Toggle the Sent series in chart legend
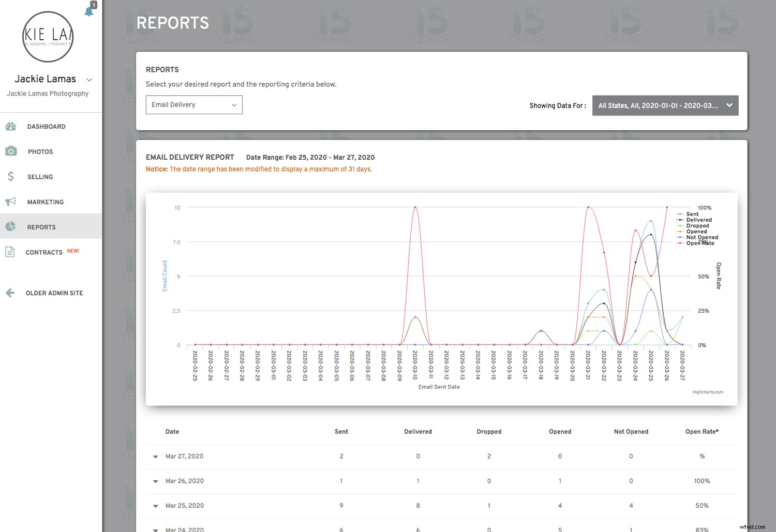 click(x=692, y=214)
